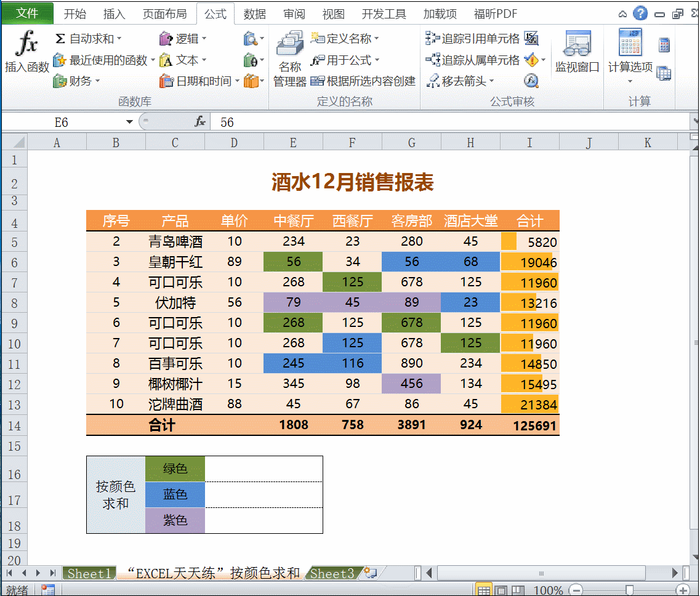Click the horizontal scrollbar right arrow
700x596 pixels.
[675, 573]
